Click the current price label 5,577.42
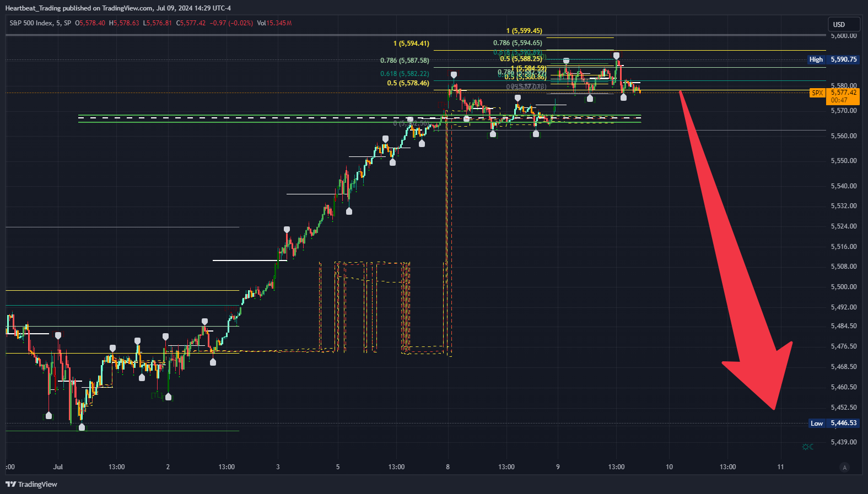Viewport: 868px width, 494px height. point(843,96)
